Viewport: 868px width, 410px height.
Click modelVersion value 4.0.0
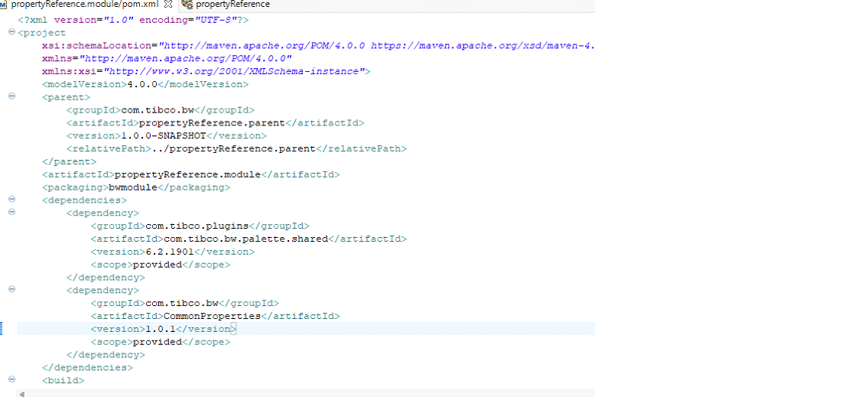pyautogui.click(x=142, y=84)
